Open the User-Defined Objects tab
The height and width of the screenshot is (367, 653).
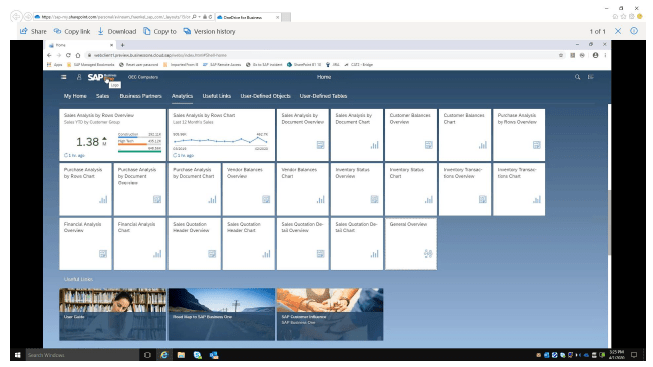[x=265, y=96]
